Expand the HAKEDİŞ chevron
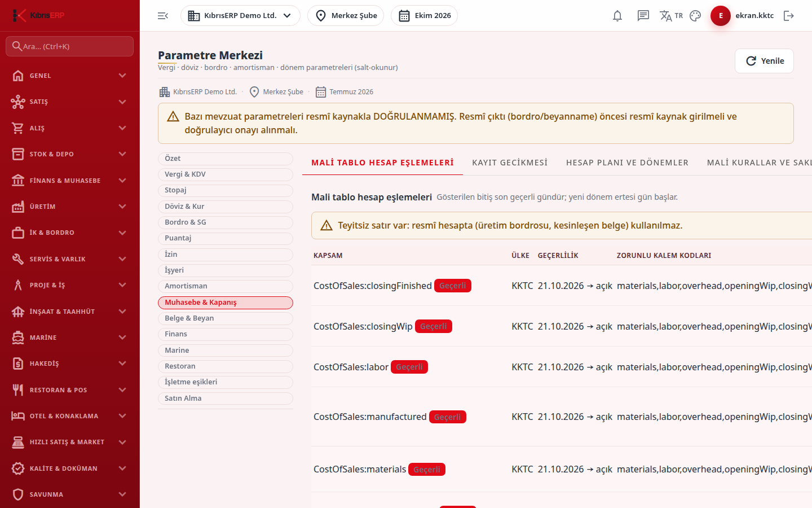This screenshot has height=508, width=812. click(122, 364)
